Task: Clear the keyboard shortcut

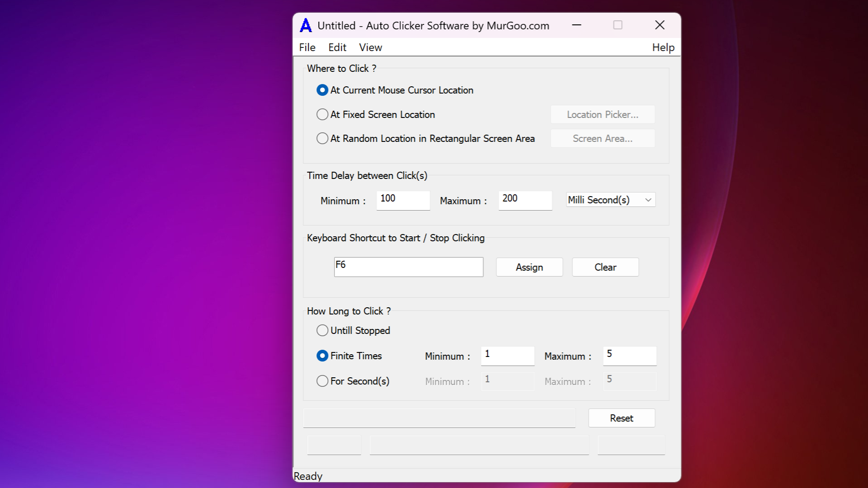Action: click(605, 267)
